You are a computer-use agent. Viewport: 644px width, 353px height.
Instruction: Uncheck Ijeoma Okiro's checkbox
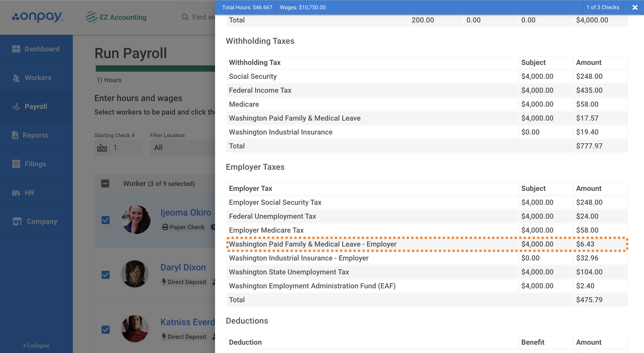(106, 220)
